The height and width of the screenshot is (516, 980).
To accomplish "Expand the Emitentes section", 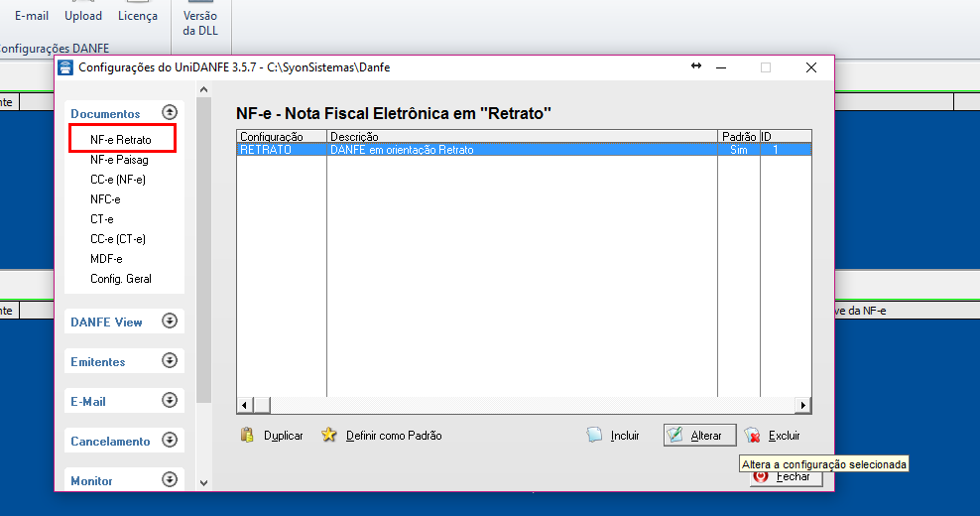I will 170,361.
